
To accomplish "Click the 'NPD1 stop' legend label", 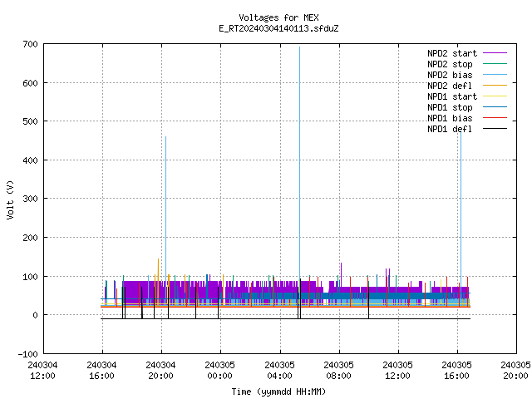I will pos(450,107).
